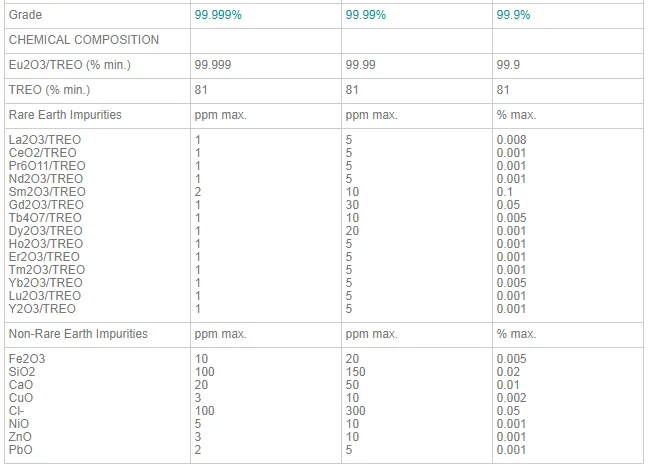This screenshot has height=470, width=650.
Task: Select the Tb4O7/TREO impurity label
Action: point(45,217)
